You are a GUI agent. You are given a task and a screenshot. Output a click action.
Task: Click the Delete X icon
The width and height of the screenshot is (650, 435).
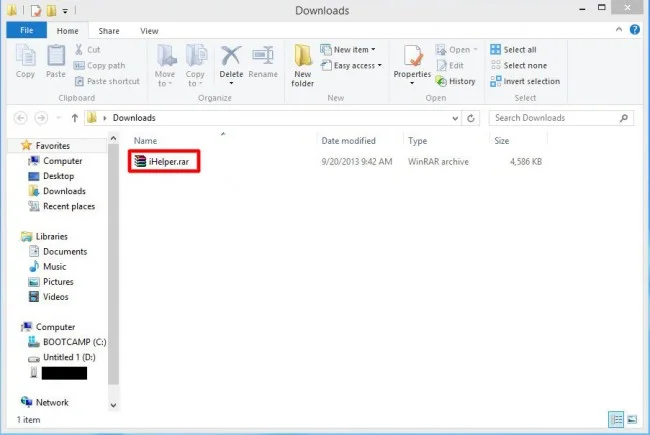pyautogui.click(x=231, y=56)
